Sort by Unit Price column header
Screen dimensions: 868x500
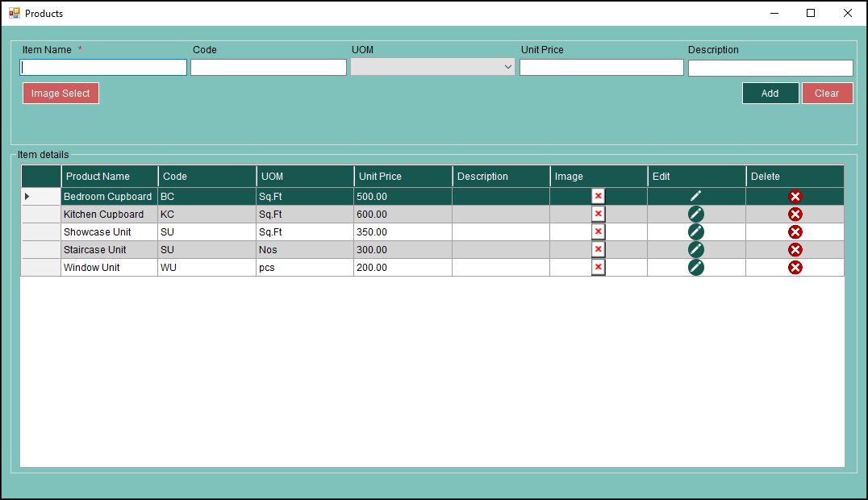coord(402,176)
